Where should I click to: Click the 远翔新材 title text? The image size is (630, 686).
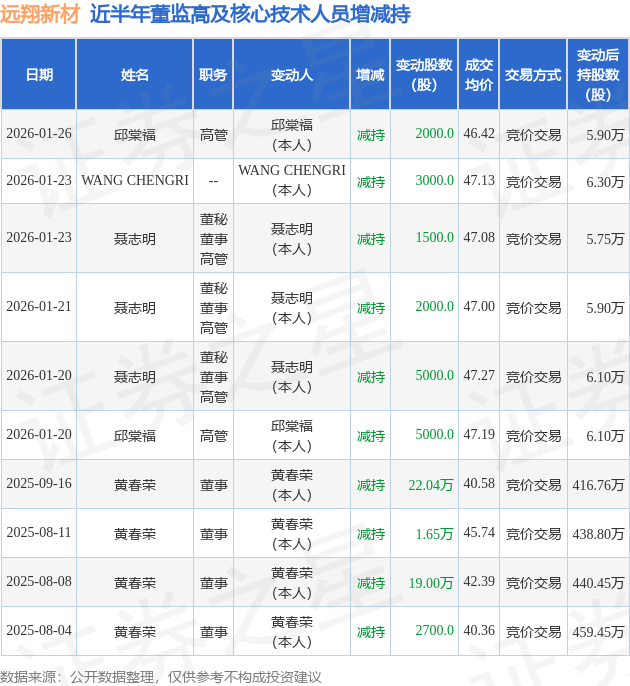point(40,14)
